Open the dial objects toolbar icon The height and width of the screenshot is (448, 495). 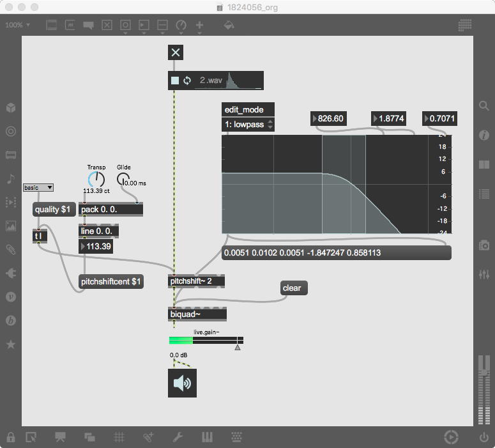[x=181, y=25]
